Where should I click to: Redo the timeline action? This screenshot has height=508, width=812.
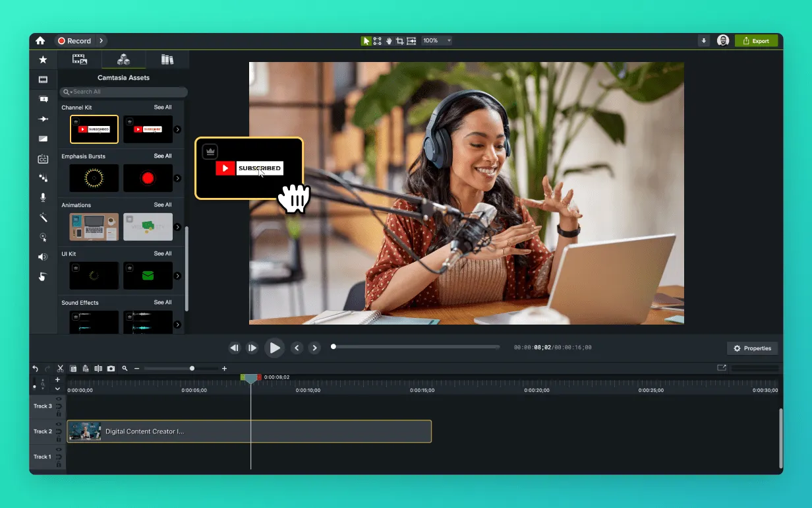pos(47,368)
